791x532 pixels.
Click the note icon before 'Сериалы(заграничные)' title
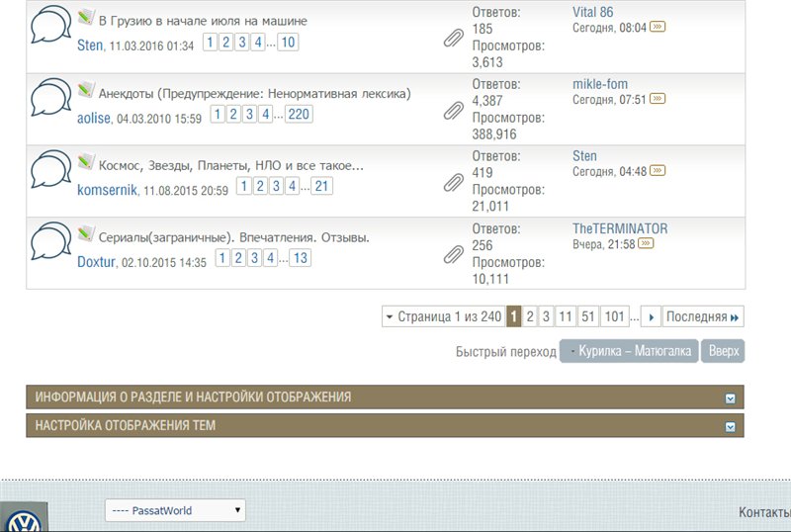tap(86, 233)
